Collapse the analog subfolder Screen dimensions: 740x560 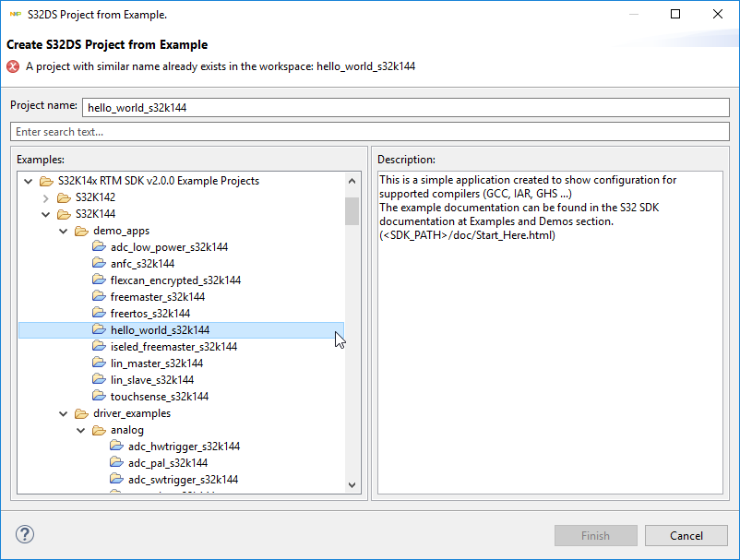click(x=81, y=430)
